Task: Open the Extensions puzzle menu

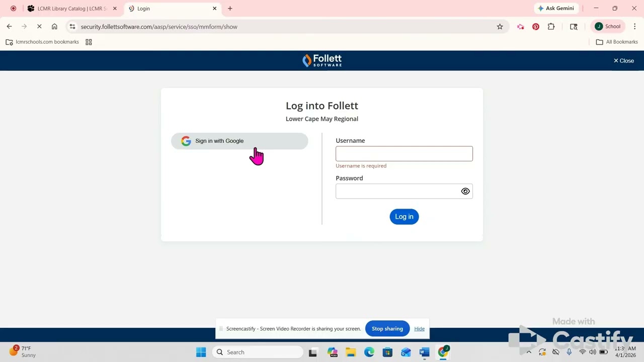Action: pyautogui.click(x=551, y=27)
